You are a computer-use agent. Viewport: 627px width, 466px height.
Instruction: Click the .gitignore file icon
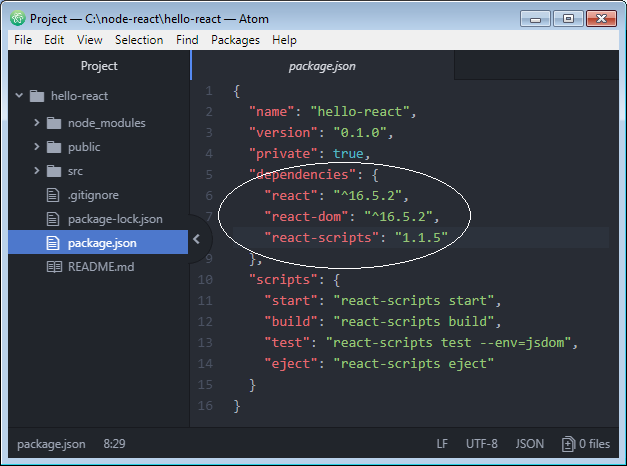pos(53,195)
